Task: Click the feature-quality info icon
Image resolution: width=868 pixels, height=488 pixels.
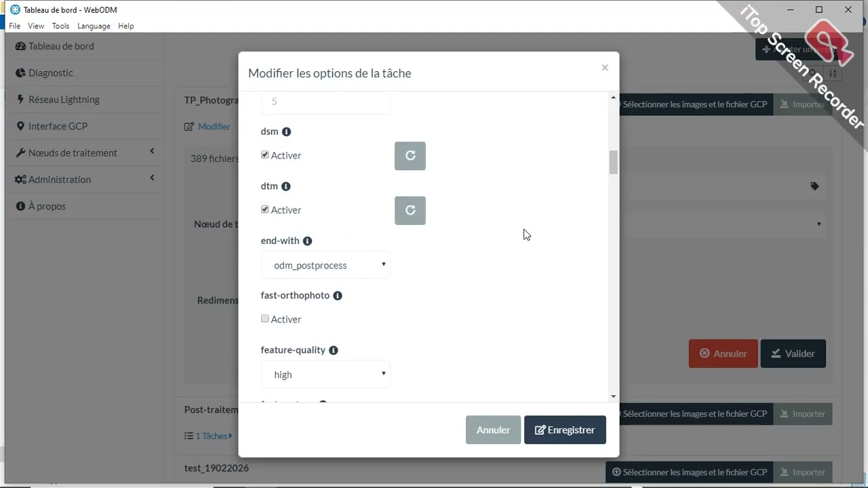Action: (x=334, y=350)
